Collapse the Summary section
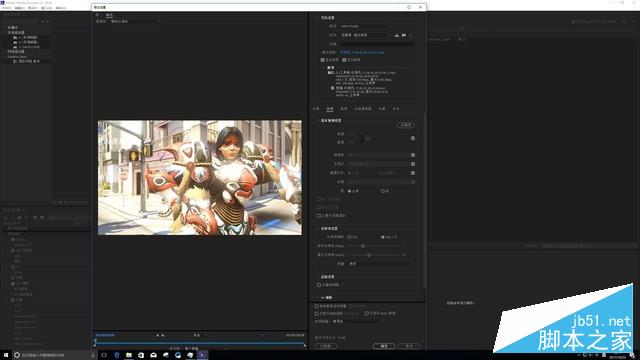This screenshot has height=360, width=640. 323,68
